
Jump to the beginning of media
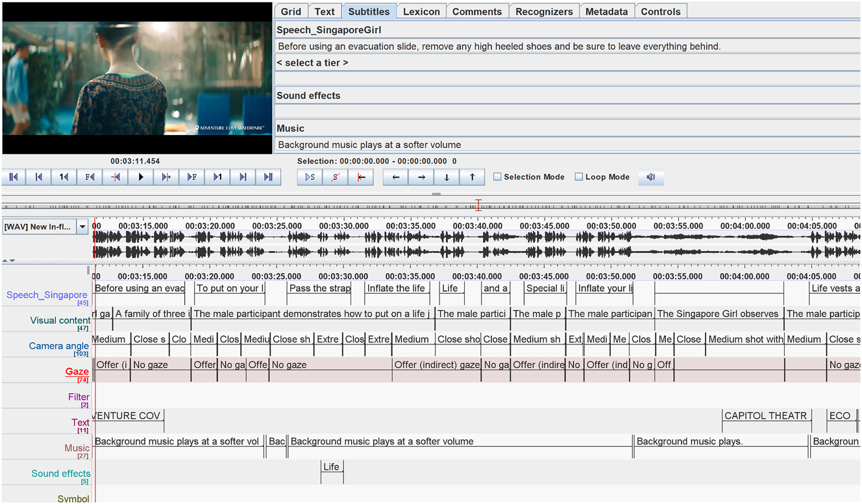click(x=14, y=177)
